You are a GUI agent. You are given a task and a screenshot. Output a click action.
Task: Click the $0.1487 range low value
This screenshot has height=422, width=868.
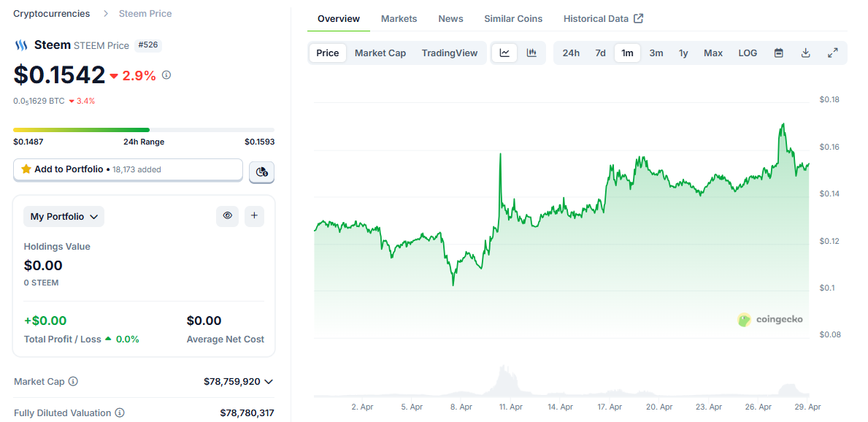(x=28, y=142)
